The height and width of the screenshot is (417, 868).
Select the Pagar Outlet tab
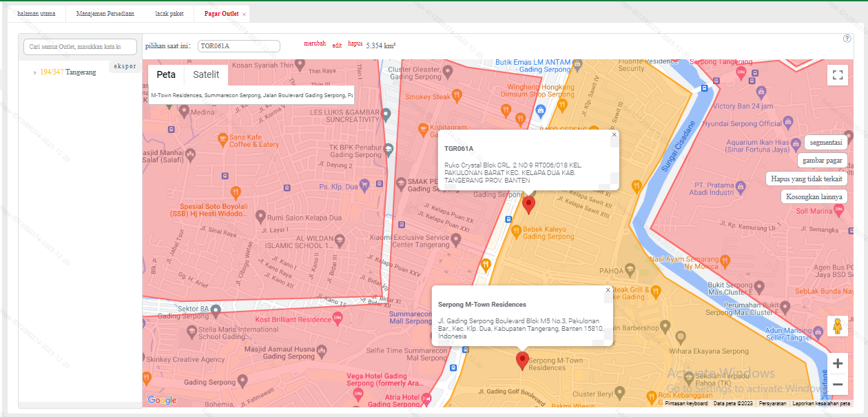(221, 13)
